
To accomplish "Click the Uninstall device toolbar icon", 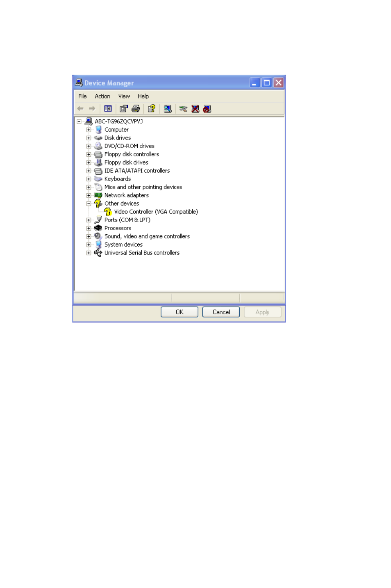I will coord(195,109).
